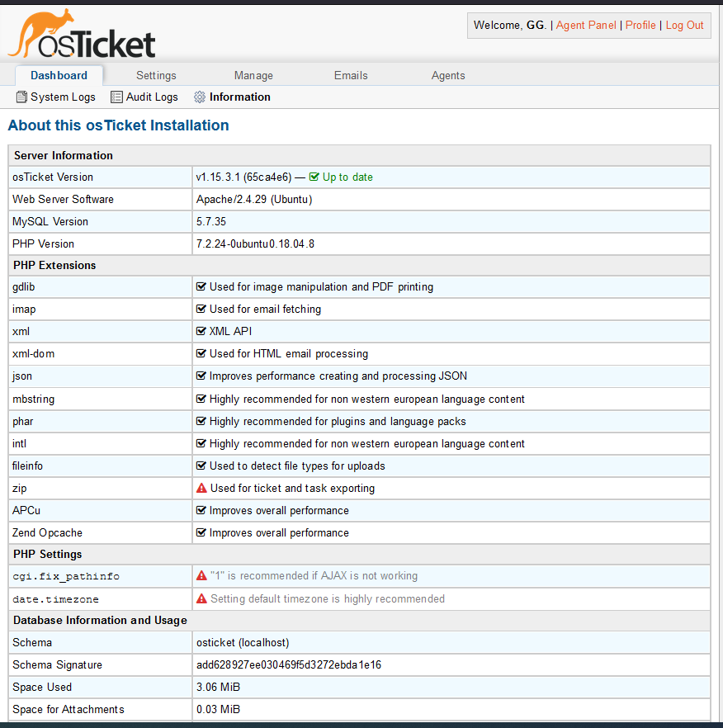Click the date.timezone warning triangle
The height and width of the screenshot is (728, 723).
(x=201, y=598)
